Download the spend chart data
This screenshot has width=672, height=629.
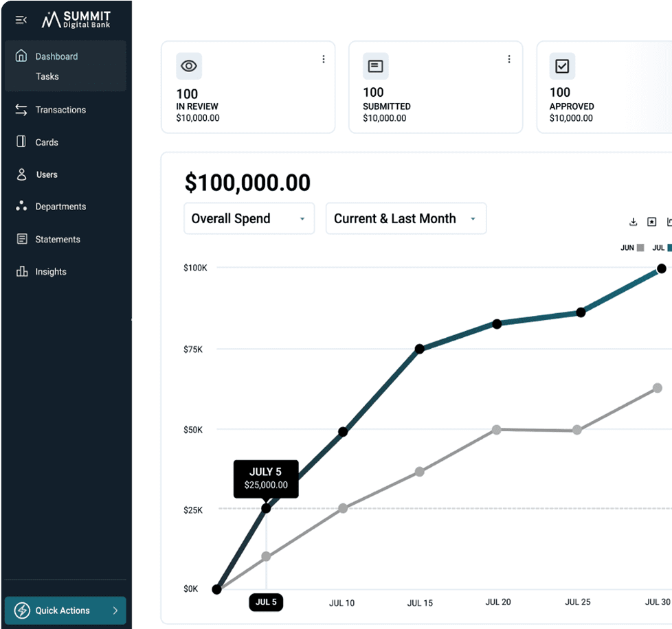pos(633,222)
